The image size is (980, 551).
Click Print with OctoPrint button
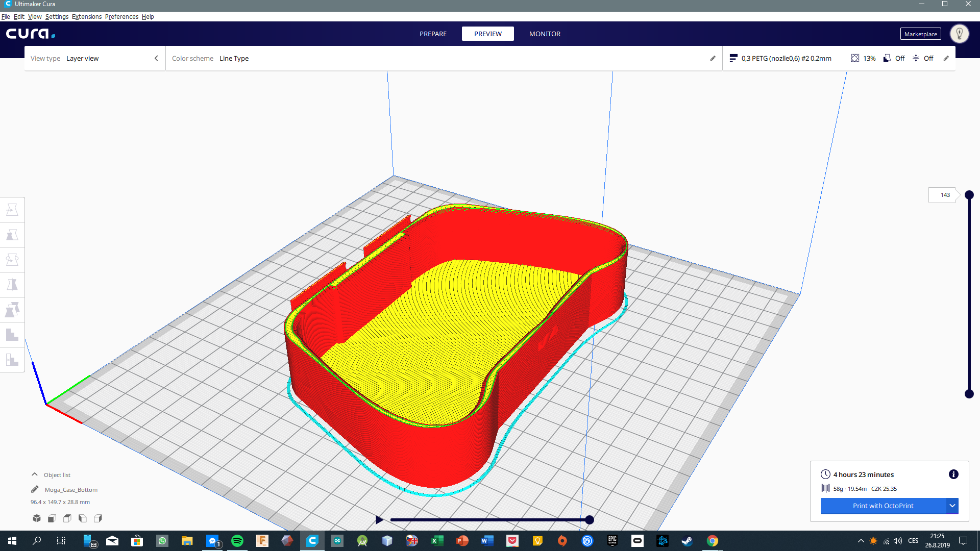click(883, 506)
